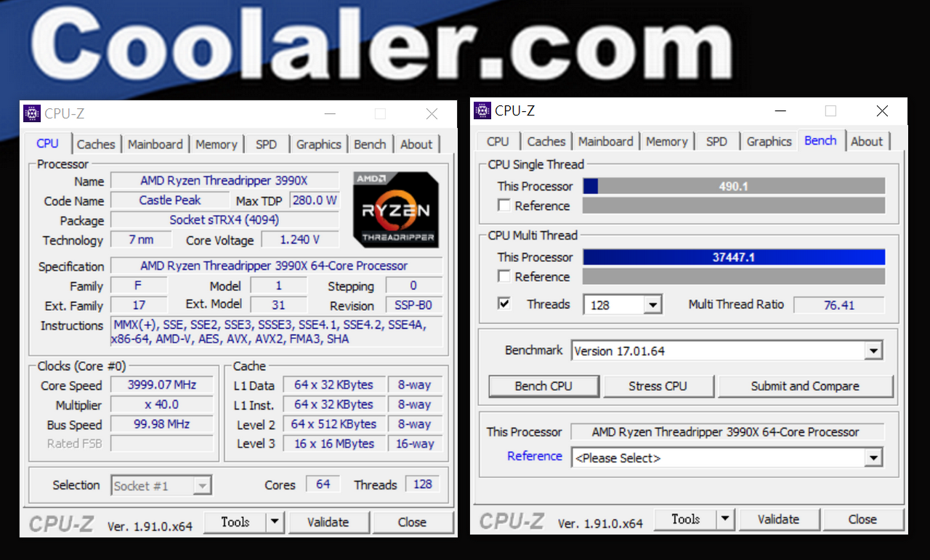930x560 pixels.
Task: Open Graphics tab in left window
Action: point(318,145)
